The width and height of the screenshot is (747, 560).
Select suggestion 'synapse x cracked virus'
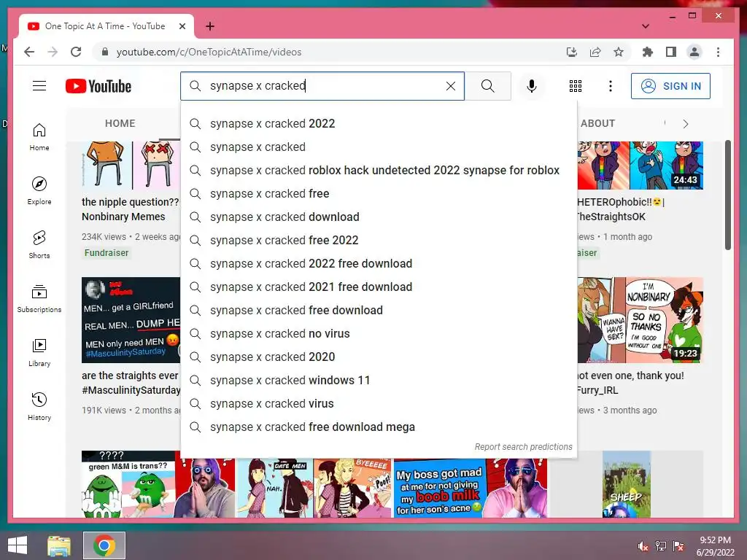pos(379,404)
